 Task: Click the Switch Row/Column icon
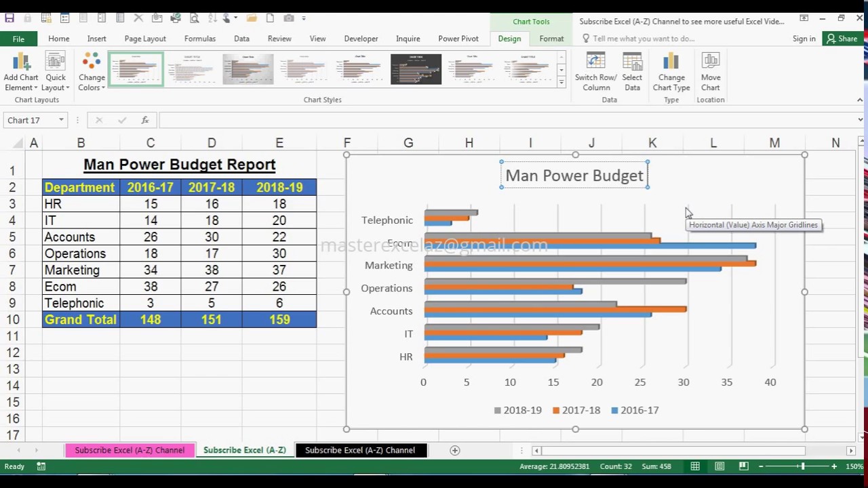pyautogui.click(x=595, y=62)
